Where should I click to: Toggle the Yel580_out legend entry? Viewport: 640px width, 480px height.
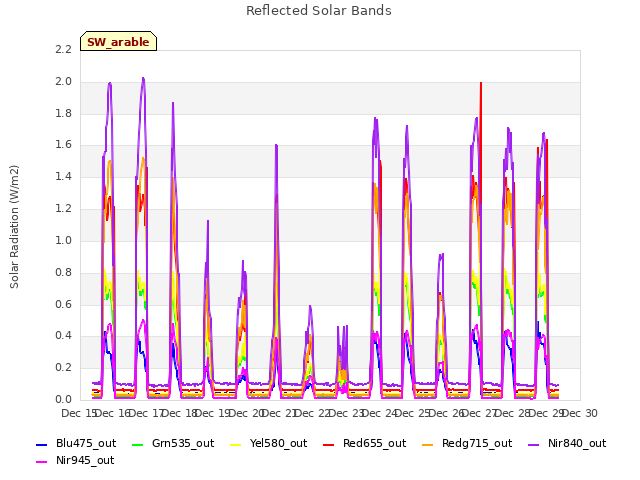click(269, 443)
